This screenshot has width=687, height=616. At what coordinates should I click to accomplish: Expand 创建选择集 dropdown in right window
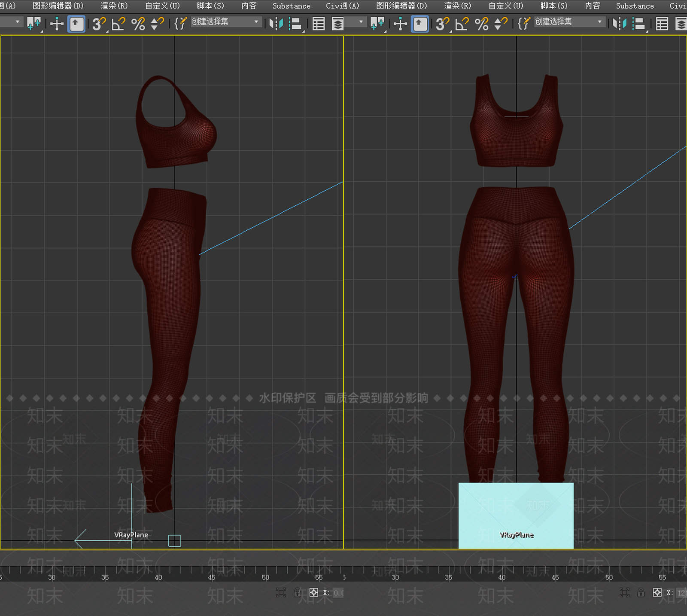tap(600, 21)
